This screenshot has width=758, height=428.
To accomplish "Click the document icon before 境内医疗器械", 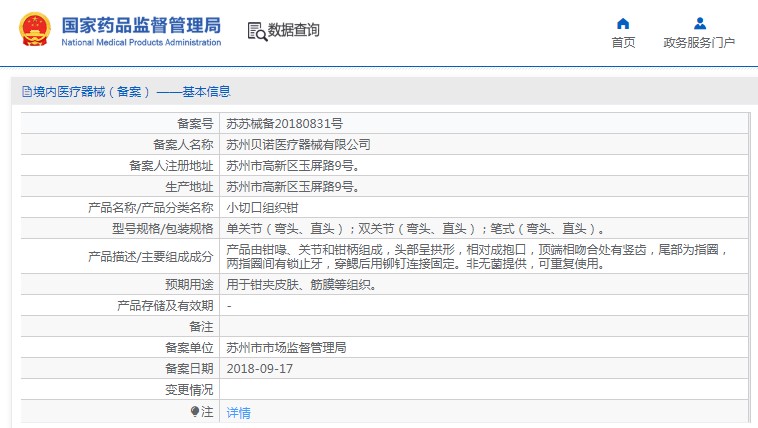I will (27, 91).
